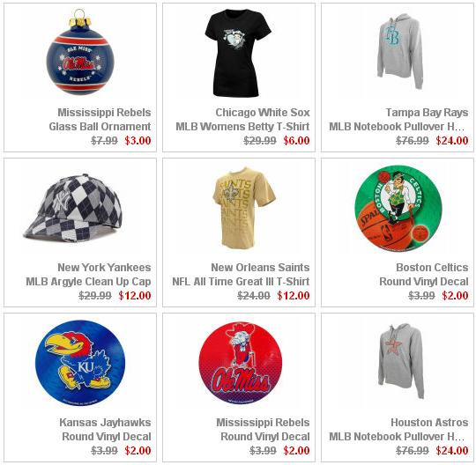Screen dimensions: 476x465
Task: Select the Kansas Jayhawks KU decal image
Action: click(x=80, y=363)
